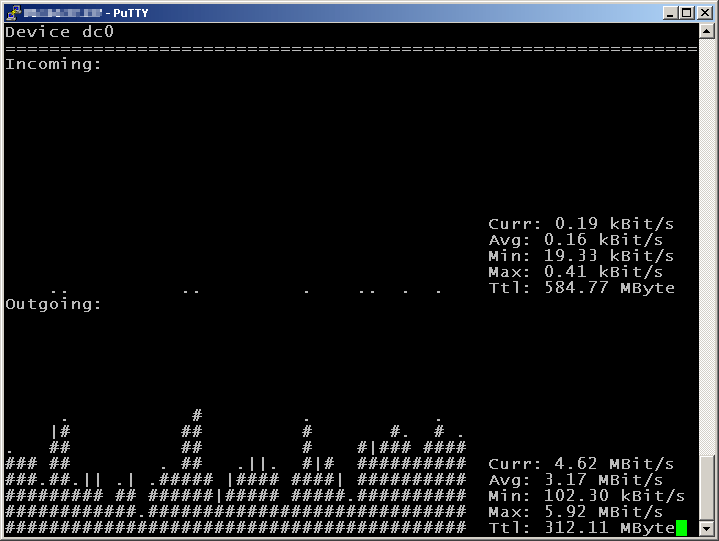Image resolution: width=719 pixels, height=541 pixels.
Task: Click the PuTTY title bar text
Action: coord(86,13)
